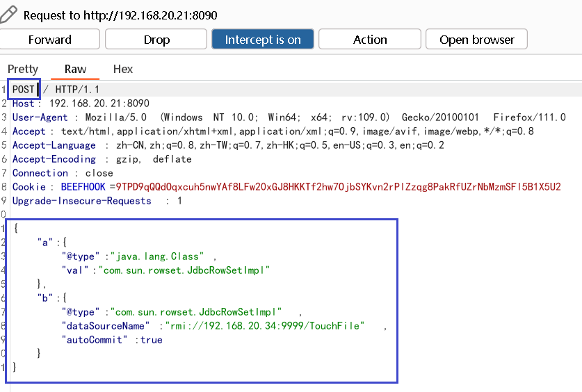The height and width of the screenshot is (392, 582).
Task: Click the rmi://192.168.20.34:9999/TouchFile value
Action: [265, 326]
